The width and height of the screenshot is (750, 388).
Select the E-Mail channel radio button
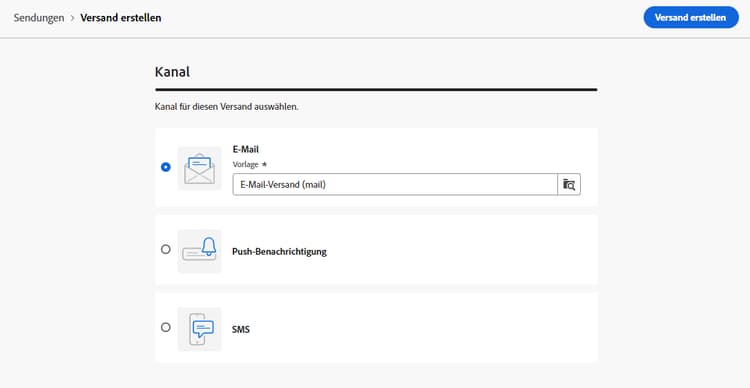coord(165,167)
